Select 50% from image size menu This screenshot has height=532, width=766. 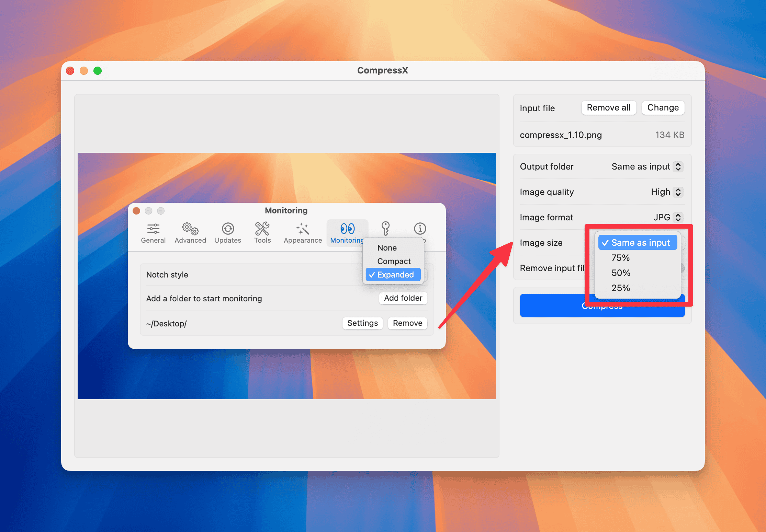click(x=620, y=273)
